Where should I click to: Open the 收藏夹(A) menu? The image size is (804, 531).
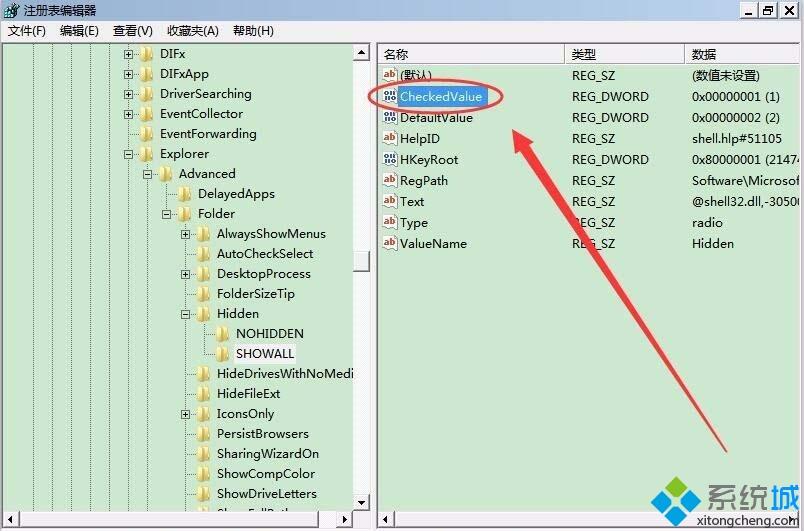(x=193, y=31)
